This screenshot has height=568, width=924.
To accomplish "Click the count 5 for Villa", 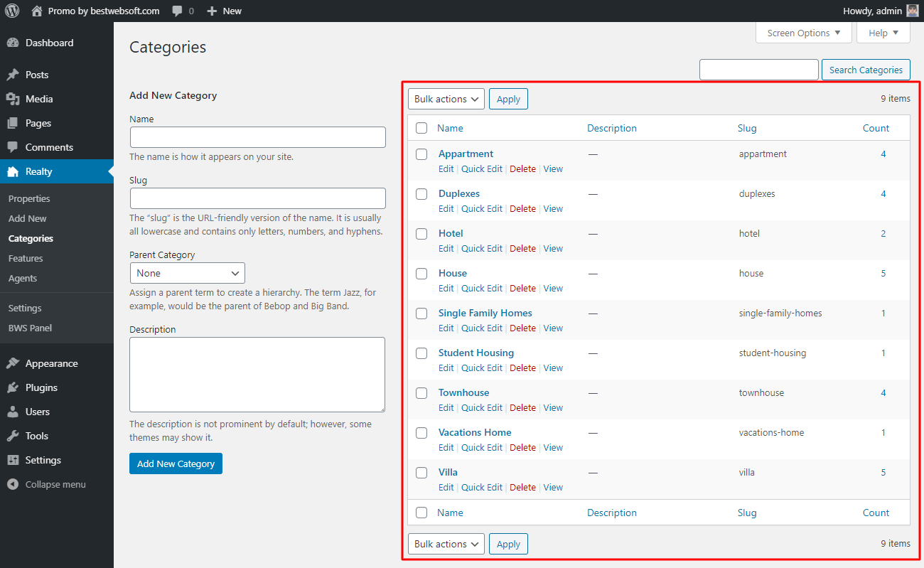I will tap(883, 472).
